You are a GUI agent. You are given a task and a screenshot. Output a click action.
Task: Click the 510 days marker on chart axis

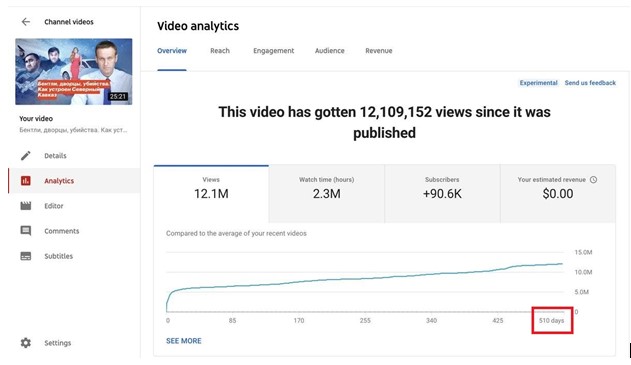[552, 321]
